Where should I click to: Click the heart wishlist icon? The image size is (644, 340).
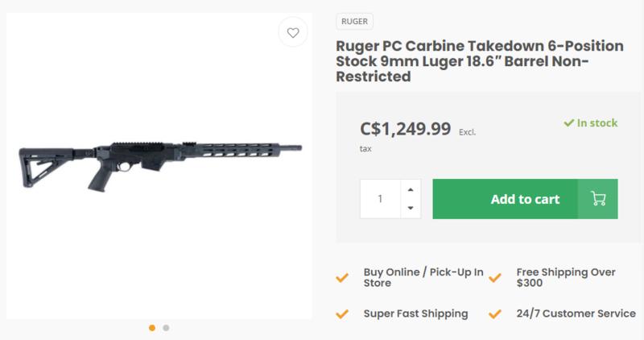click(x=294, y=34)
